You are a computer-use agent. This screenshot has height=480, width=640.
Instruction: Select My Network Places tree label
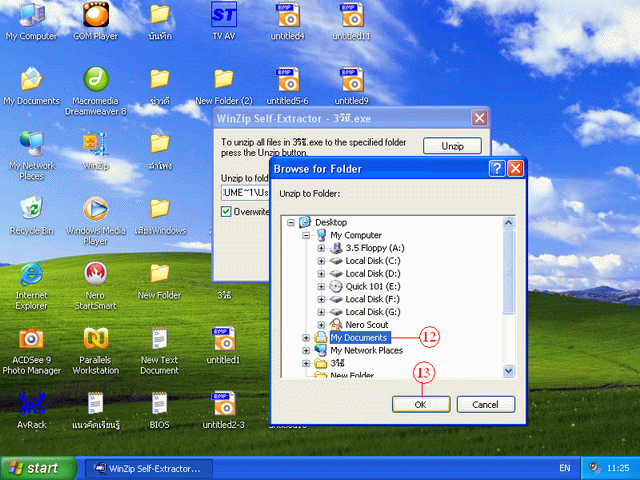coord(366,350)
